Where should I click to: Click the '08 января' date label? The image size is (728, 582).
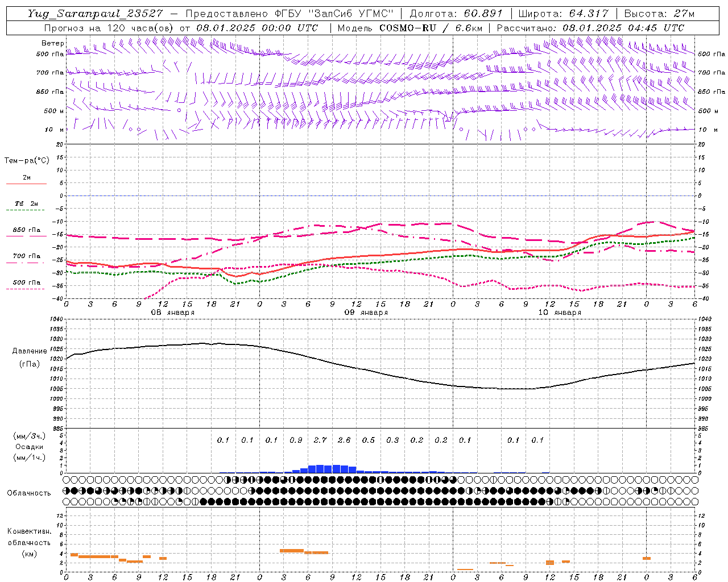173,313
